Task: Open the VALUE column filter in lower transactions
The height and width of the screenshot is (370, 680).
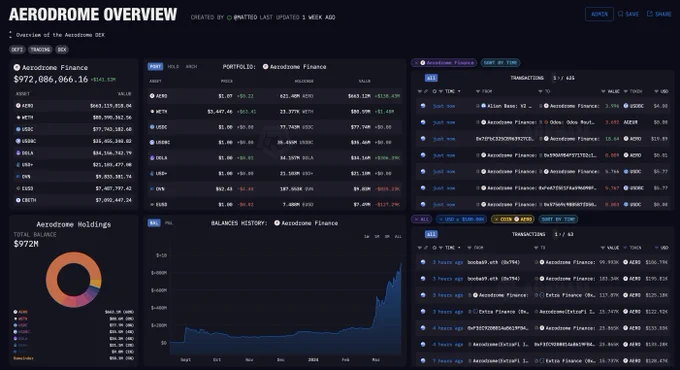Action: pyautogui.click(x=603, y=248)
